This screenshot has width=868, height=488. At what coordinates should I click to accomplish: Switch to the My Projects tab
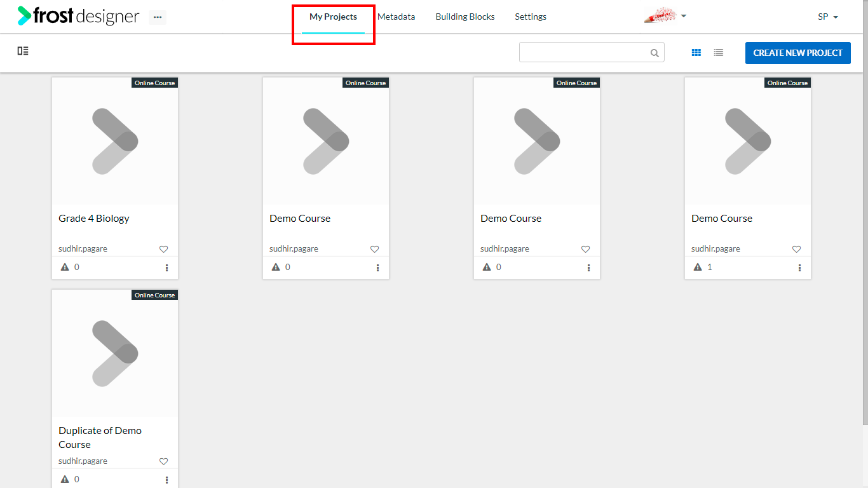333,17
